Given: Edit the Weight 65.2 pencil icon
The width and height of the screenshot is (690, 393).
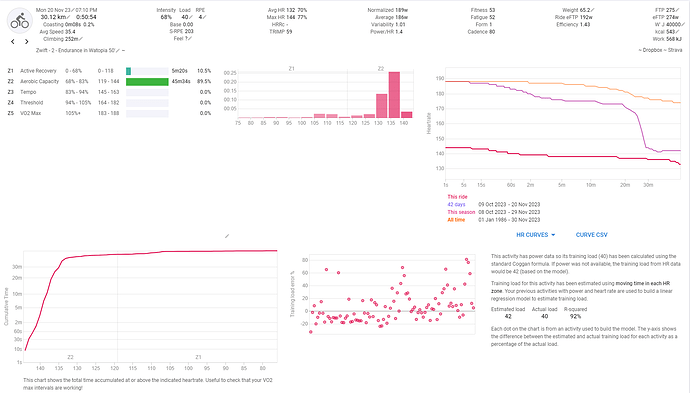Looking at the screenshot, I should 593,10.
